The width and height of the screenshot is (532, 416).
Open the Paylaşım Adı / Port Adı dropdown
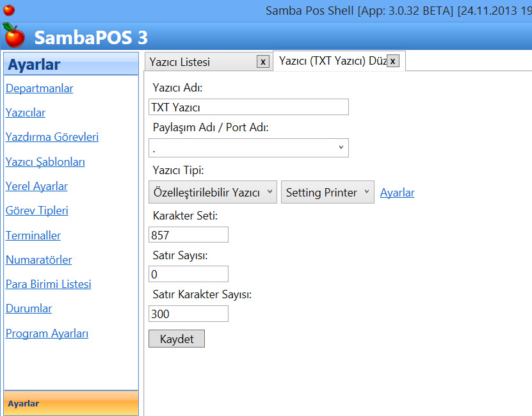tap(248, 148)
